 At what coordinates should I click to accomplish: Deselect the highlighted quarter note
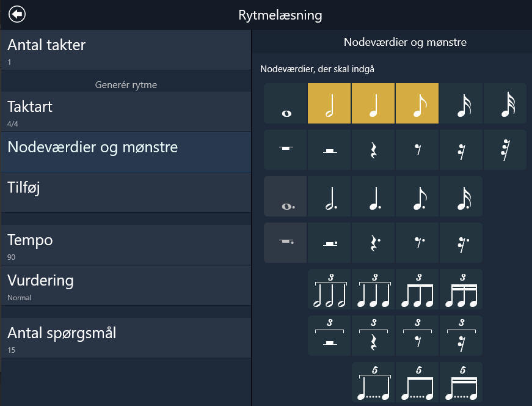click(373, 103)
